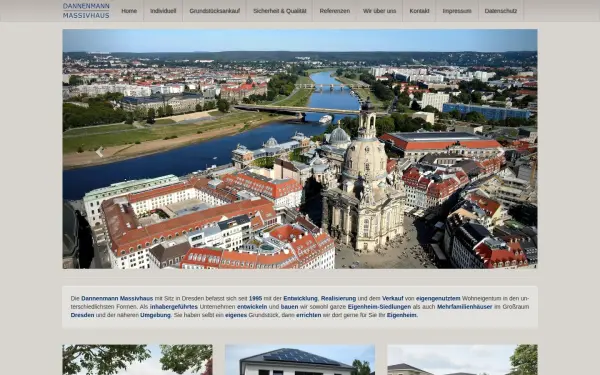This screenshot has height=375, width=600.
Task: Click the bold word 'errichten'
Action: [x=308, y=315]
